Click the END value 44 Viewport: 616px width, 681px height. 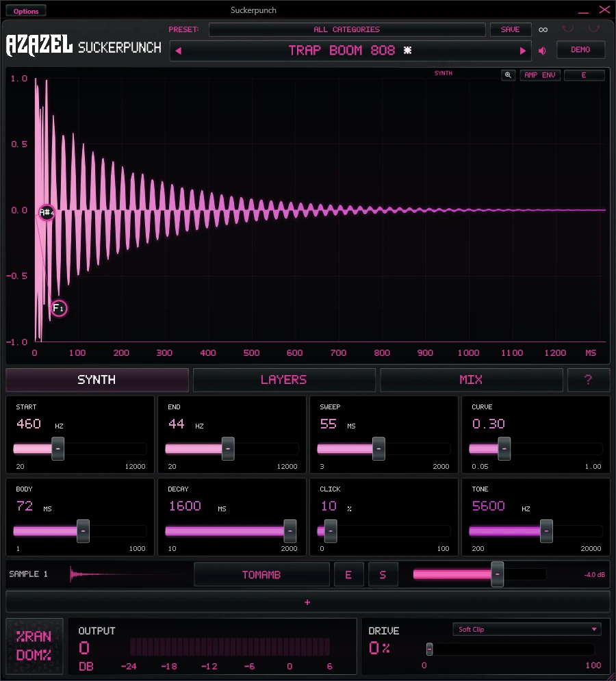pyautogui.click(x=177, y=424)
